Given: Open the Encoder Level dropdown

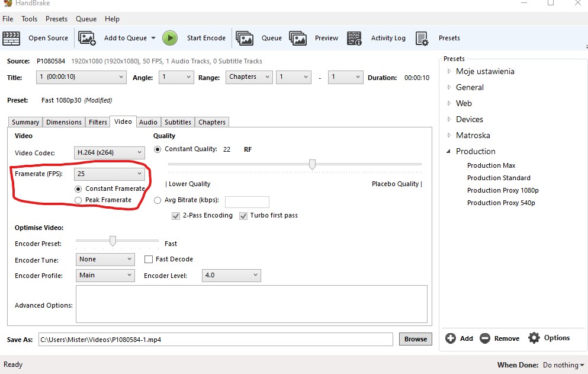Looking at the screenshot, I should (x=231, y=275).
